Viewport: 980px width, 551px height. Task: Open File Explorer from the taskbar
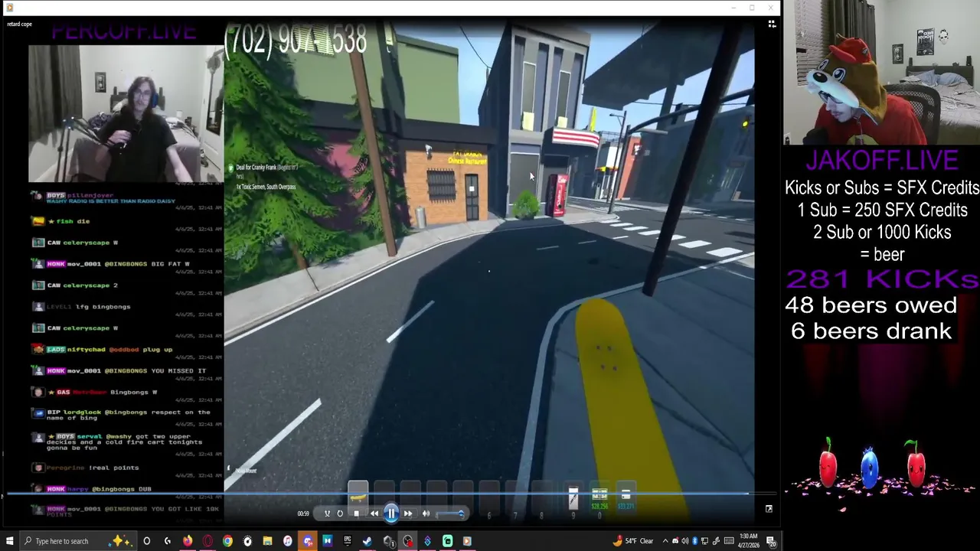[x=267, y=541]
